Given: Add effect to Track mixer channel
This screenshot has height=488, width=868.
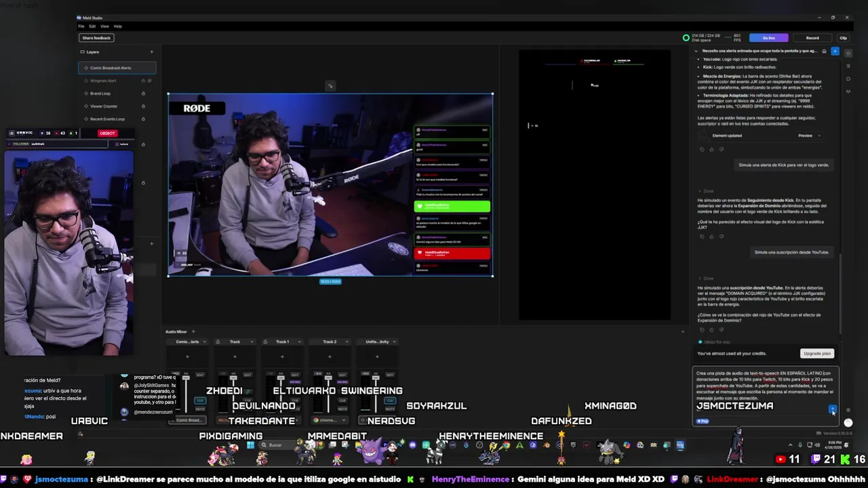Looking at the screenshot, I should click(235, 357).
